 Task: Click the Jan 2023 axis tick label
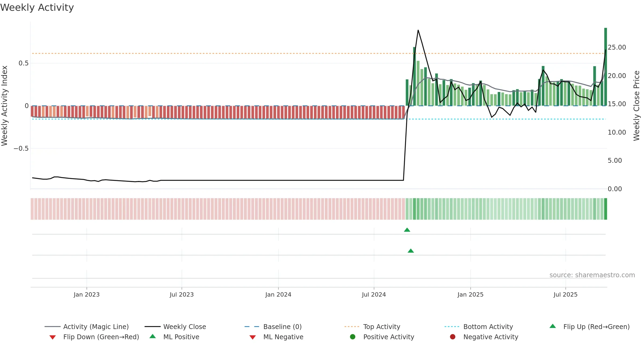click(x=87, y=294)
